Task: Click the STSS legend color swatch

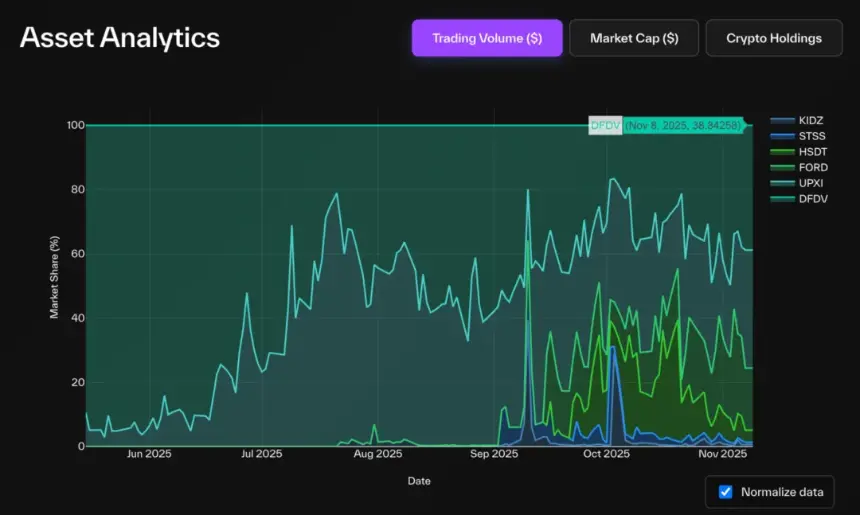Action: pos(783,135)
